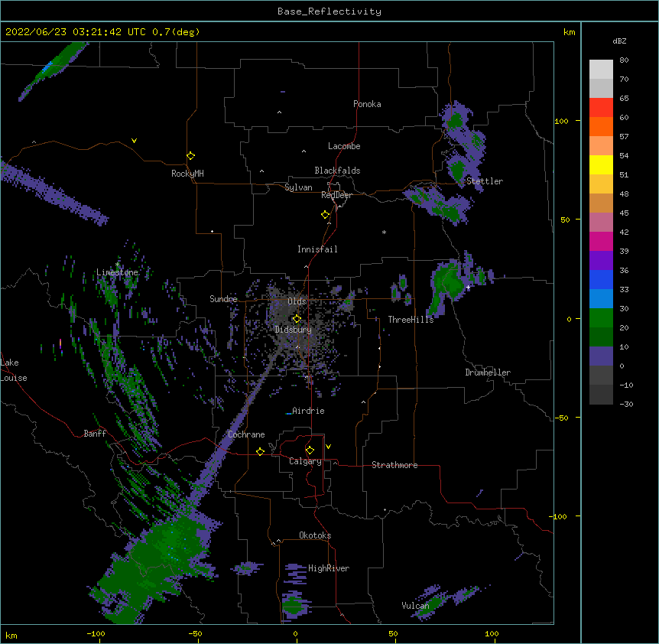The image size is (659, 644).
Task: Click the Limestone label
Action: (117, 272)
